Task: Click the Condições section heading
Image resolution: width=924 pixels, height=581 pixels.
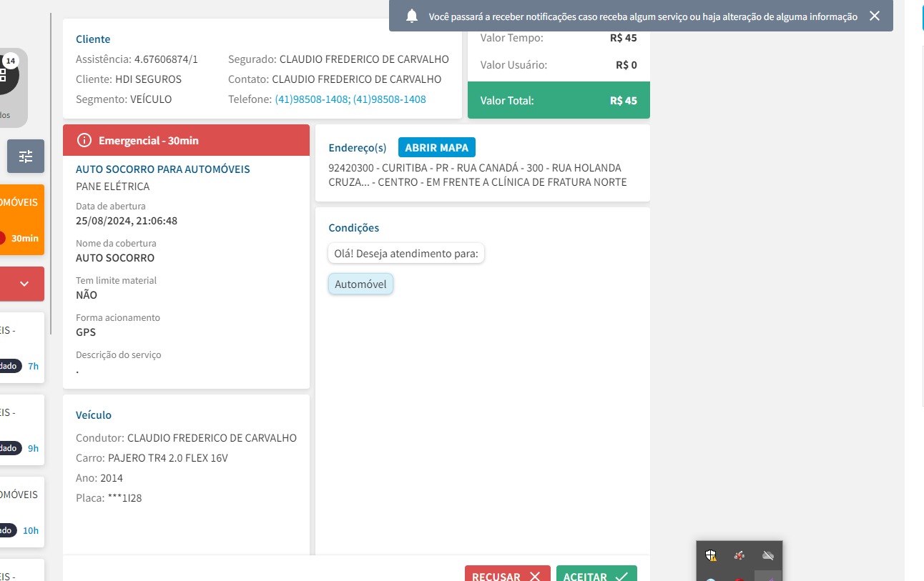Action: click(354, 228)
